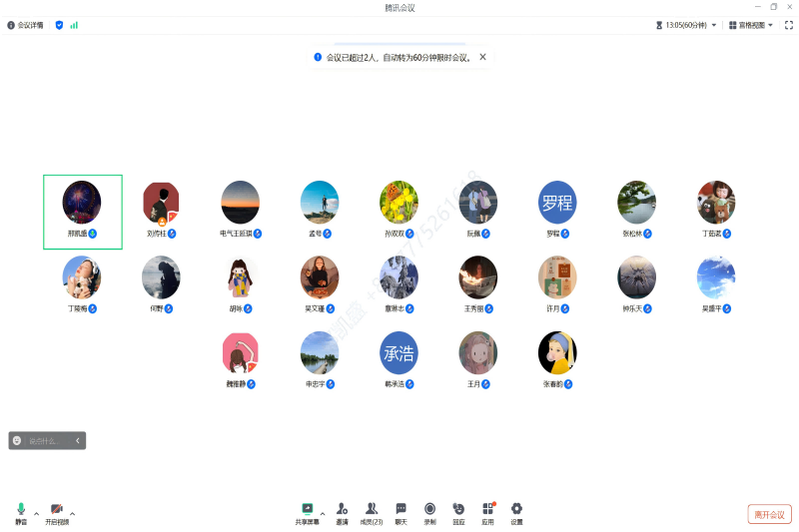Open the 会议详情 meeting info

(x=26, y=25)
